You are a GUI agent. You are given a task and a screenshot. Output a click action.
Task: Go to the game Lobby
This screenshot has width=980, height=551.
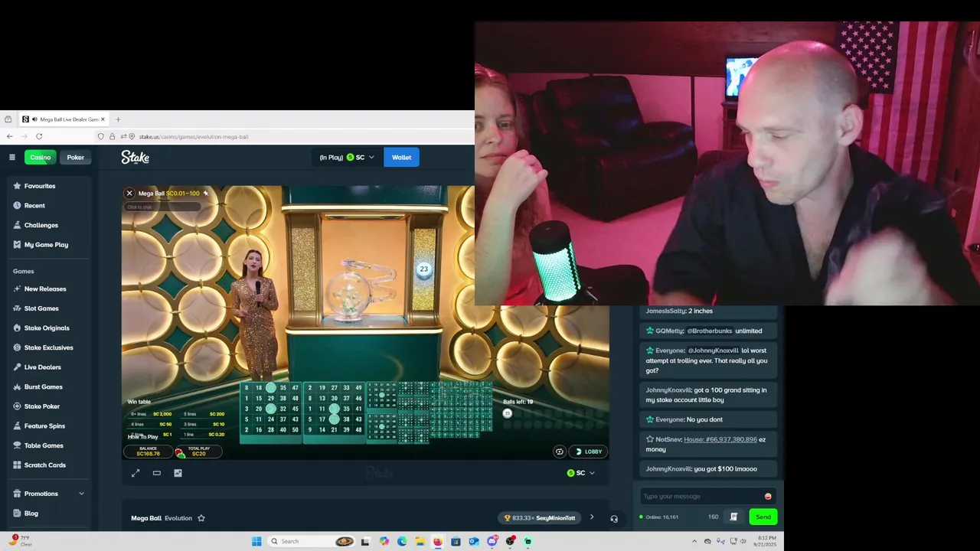click(x=589, y=452)
